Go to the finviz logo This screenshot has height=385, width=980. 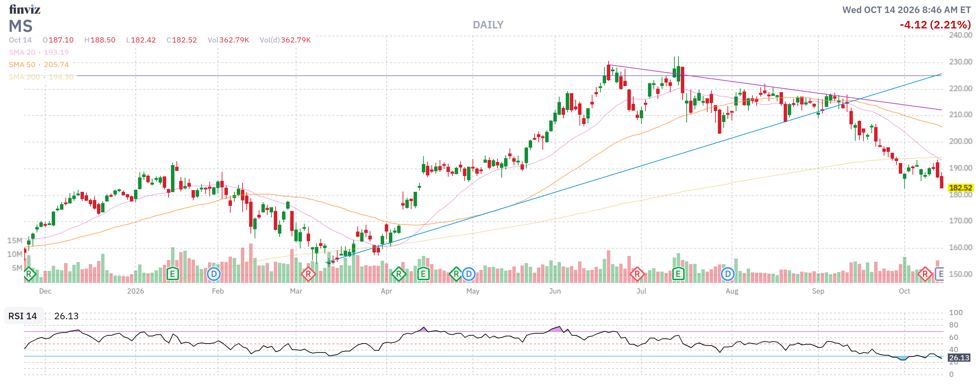pyautogui.click(x=25, y=9)
